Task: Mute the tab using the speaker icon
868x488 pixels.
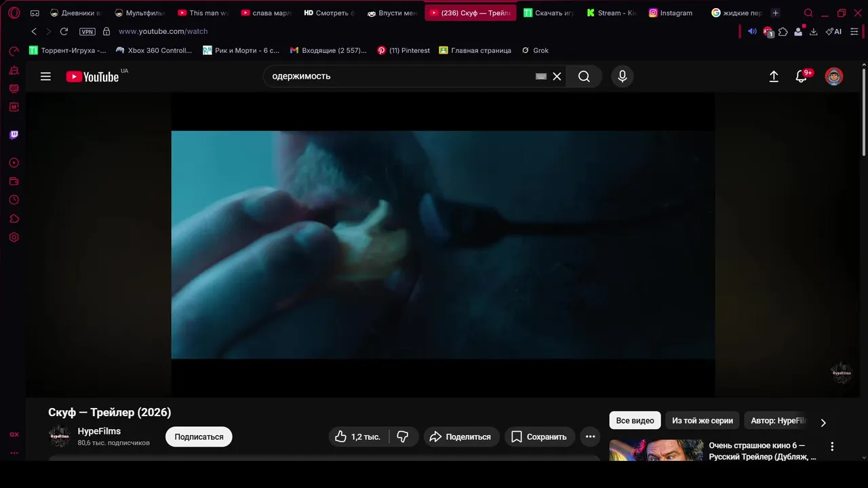Action: [x=752, y=31]
